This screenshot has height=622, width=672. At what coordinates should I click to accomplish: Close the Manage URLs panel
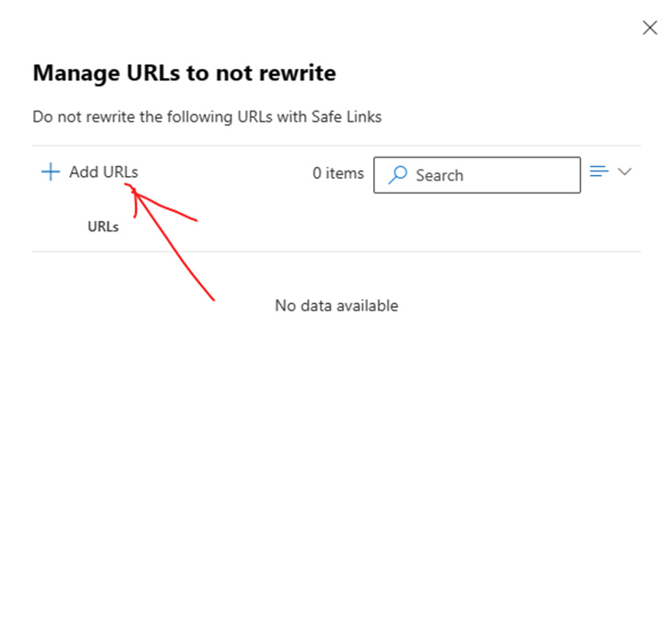coord(650,28)
